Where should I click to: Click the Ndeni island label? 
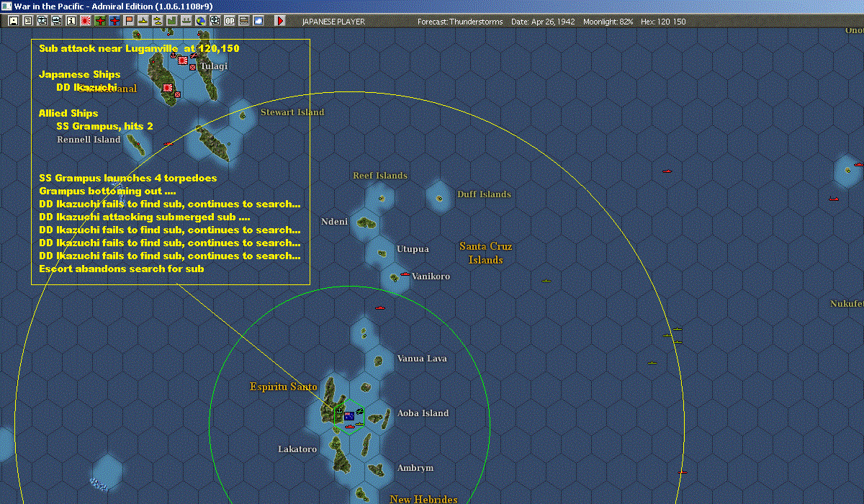[x=334, y=222]
